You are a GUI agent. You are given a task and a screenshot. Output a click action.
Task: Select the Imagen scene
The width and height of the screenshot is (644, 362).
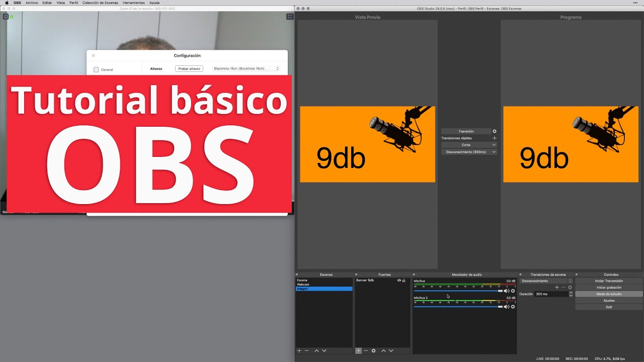(324, 289)
